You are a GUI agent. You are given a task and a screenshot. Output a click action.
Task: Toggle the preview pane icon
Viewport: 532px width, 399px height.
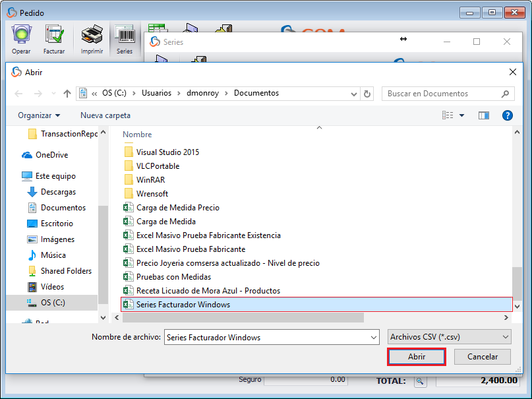click(484, 115)
